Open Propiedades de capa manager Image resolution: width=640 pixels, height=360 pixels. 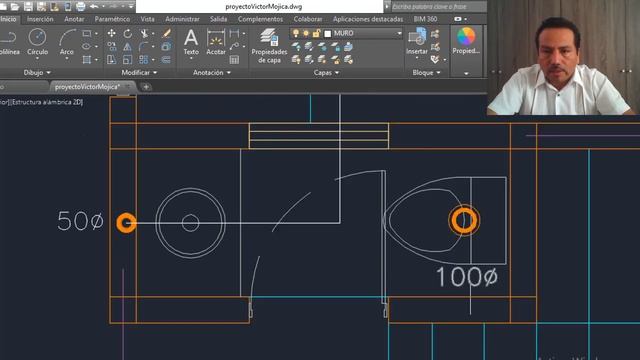[269, 45]
